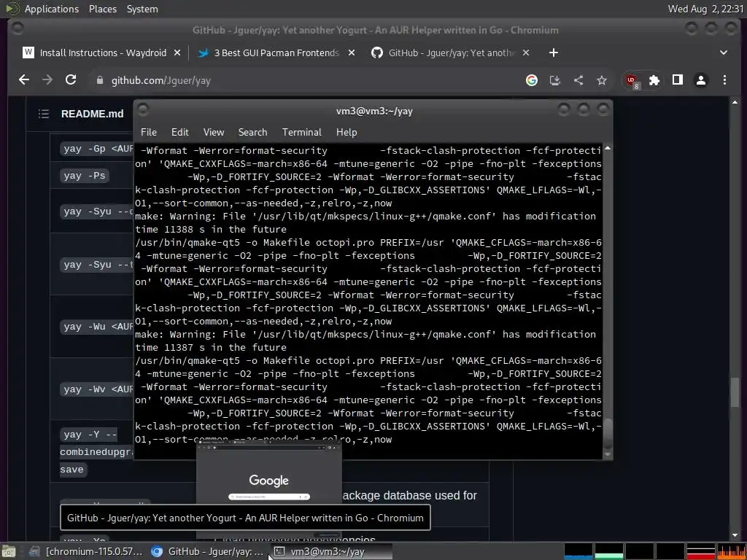
Task: Close the 3 Best GUI Pacman Frontends tab
Action: coord(351,52)
